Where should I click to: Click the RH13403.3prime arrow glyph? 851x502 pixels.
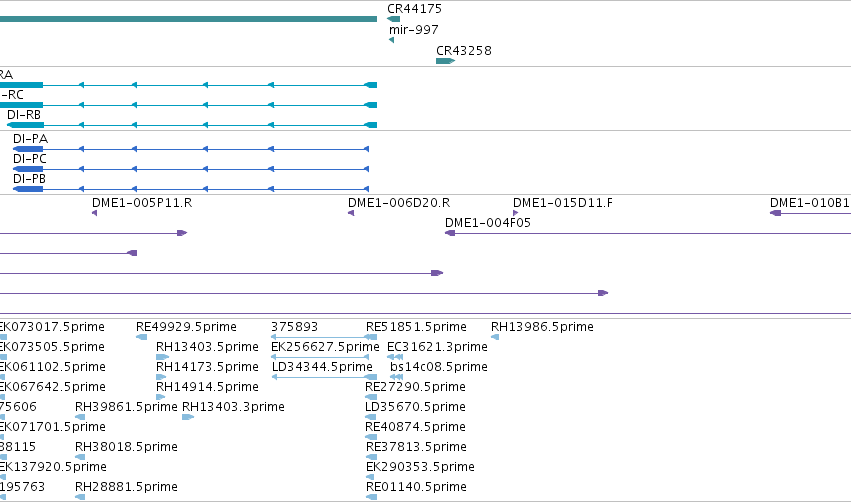click(188, 417)
